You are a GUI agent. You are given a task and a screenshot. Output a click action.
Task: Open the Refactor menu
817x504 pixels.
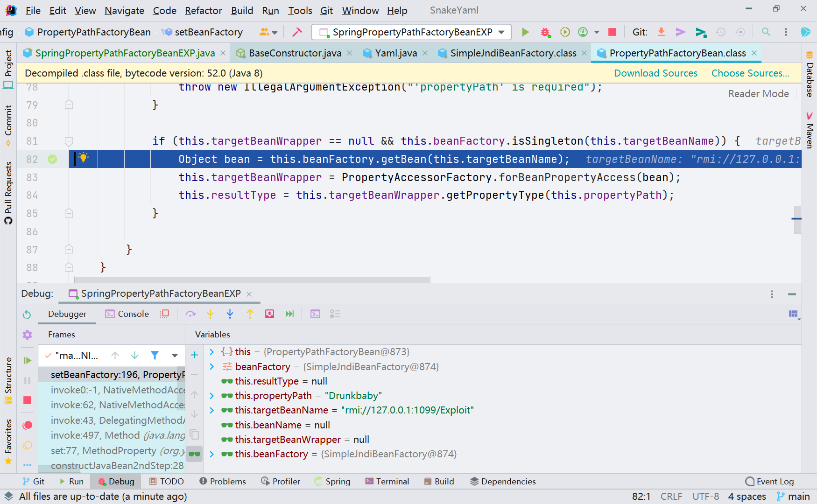tap(203, 10)
